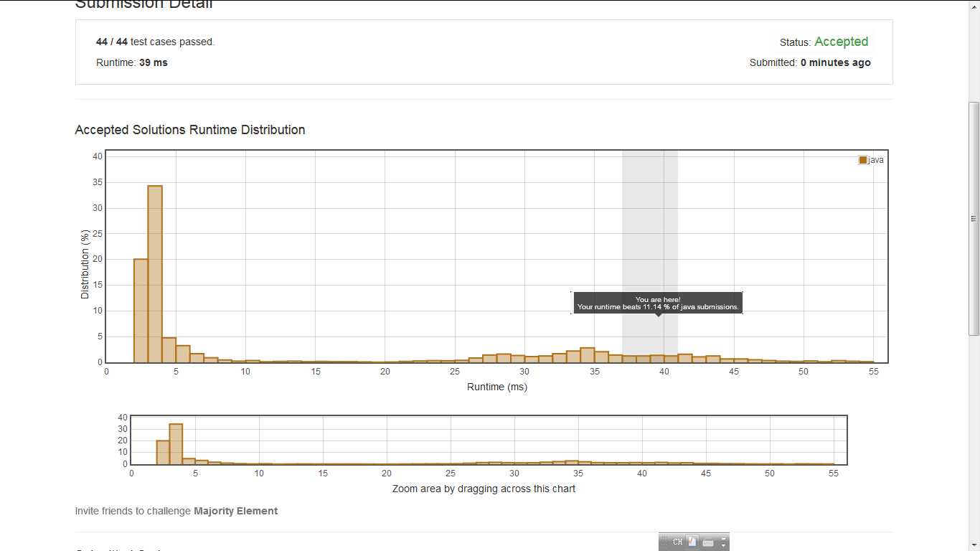Click the 'Runtime: 39 ms' text
Image resolution: width=980 pixels, height=551 pixels.
tap(132, 62)
